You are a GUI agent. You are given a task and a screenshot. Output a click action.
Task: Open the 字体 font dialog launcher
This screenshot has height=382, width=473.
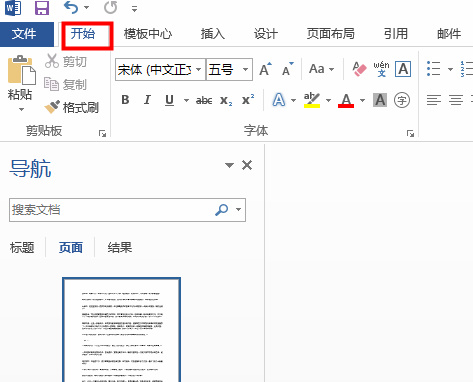coord(410,134)
